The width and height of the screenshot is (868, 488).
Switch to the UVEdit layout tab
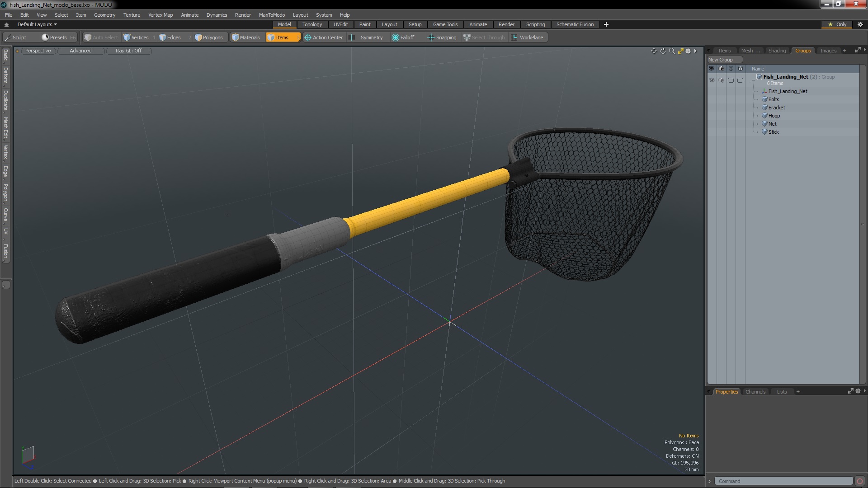[340, 24]
